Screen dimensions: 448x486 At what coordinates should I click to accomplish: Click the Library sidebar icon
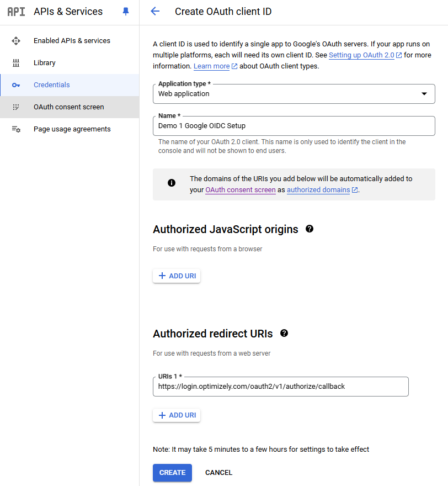pos(16,63)
